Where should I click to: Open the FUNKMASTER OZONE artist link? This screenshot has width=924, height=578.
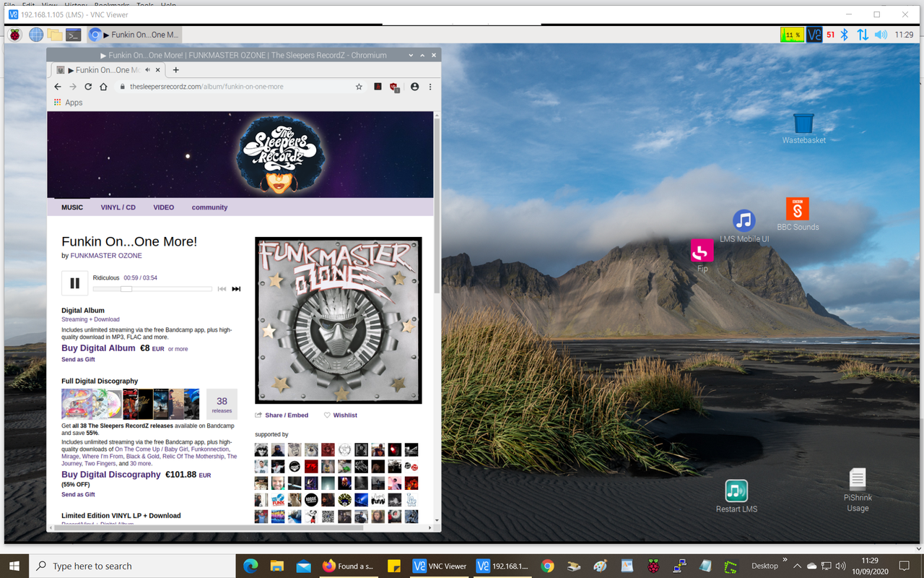coord(106,256)
